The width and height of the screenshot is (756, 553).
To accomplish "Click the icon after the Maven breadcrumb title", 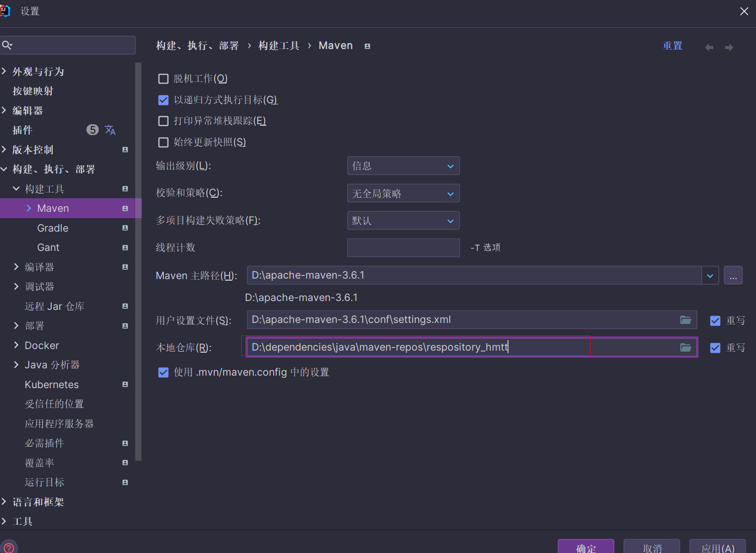I will [x=368, y=46].
